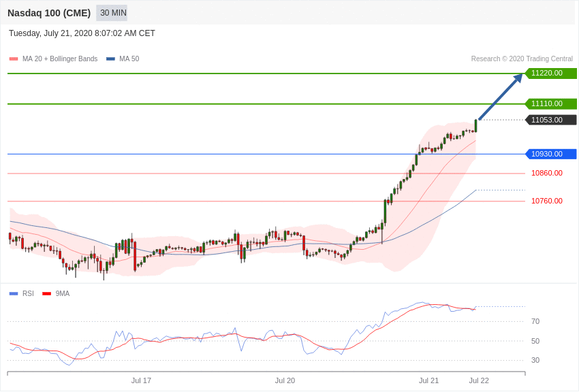Click the Nasdaq 100 (CME) title
The image size is (579, 392).
click(49, 13)
